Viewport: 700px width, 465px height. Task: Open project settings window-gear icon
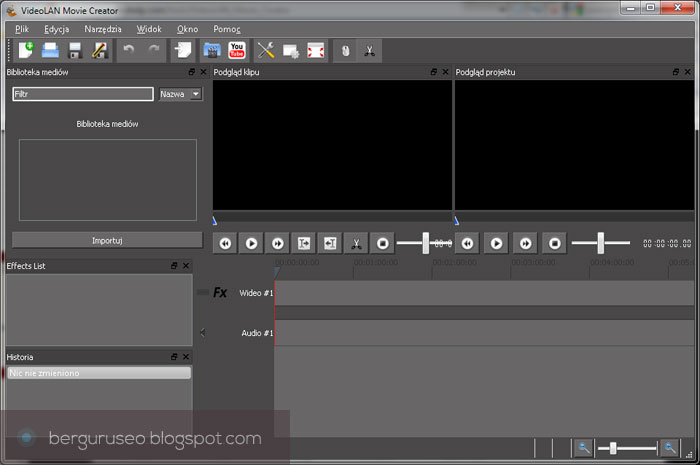(x=291, y=51)
